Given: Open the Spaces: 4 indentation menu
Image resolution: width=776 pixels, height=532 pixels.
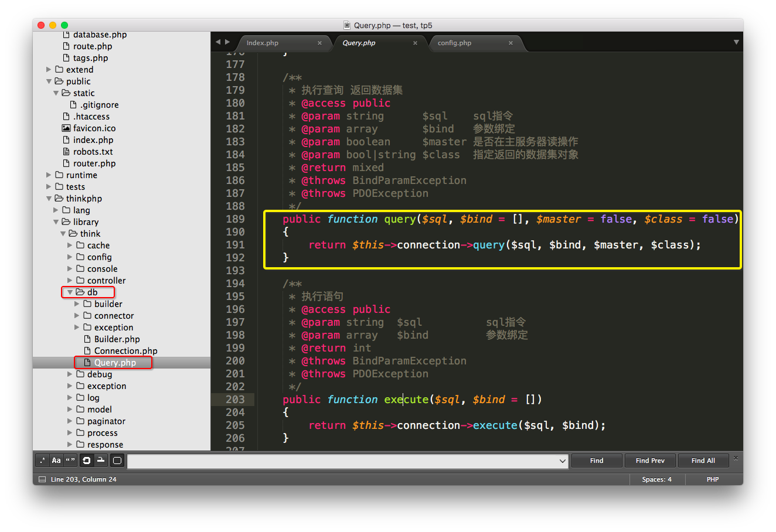Looking at the screenshot, I should click(656, 479).
